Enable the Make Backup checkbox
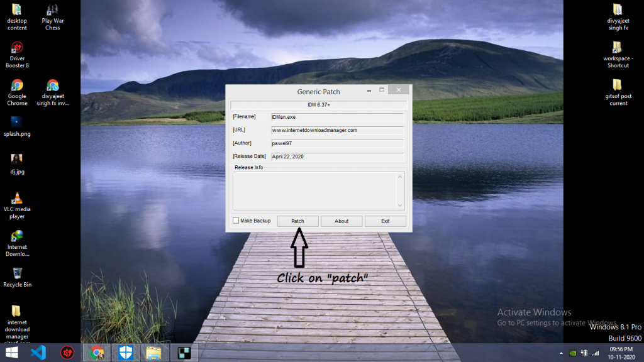This screenshot has width=644, height=362. [236, 221]
